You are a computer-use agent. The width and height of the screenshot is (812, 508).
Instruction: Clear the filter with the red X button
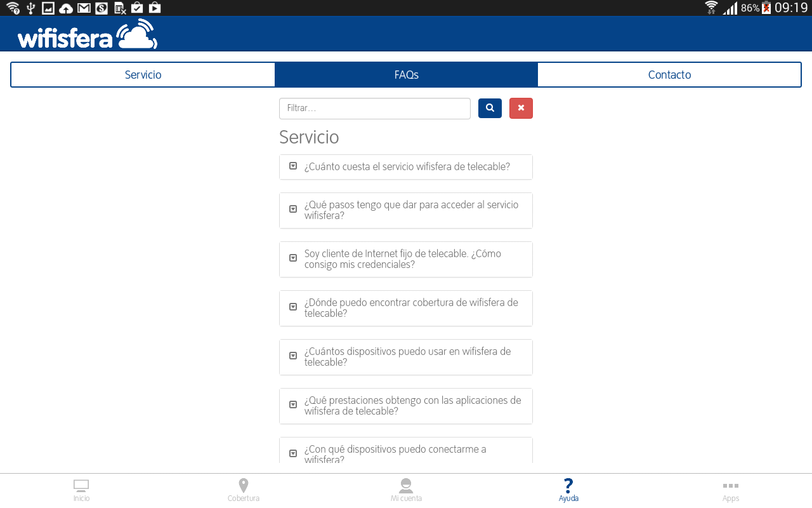pos(521,108)
